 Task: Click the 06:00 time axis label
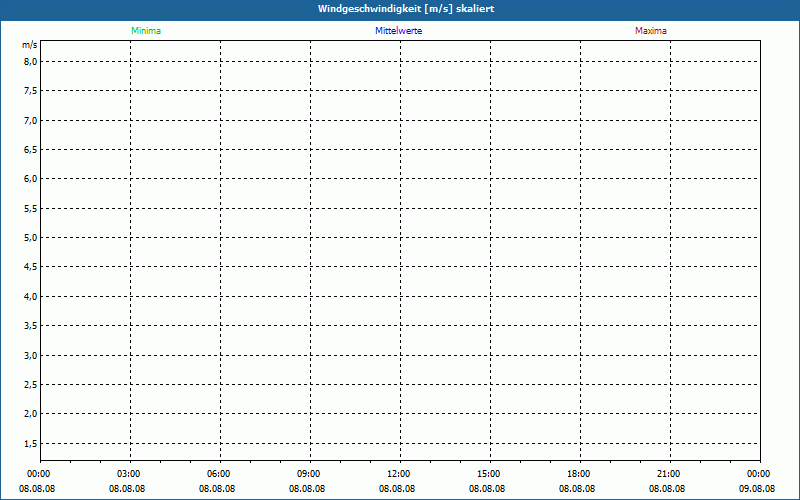(218, 474)
